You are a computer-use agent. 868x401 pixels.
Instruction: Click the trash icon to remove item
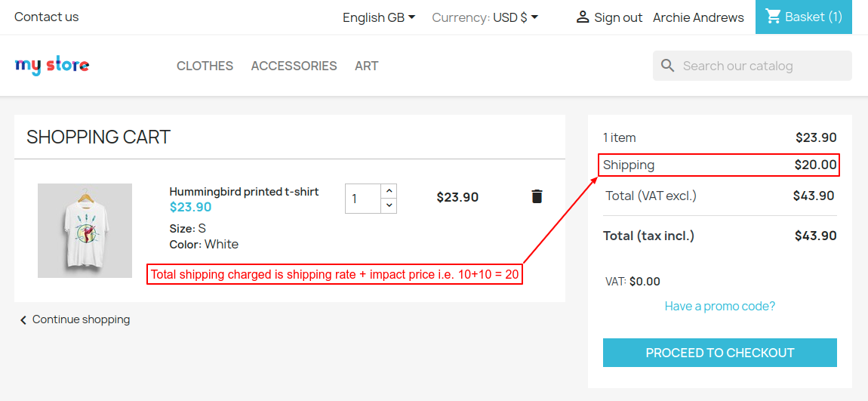537,197
